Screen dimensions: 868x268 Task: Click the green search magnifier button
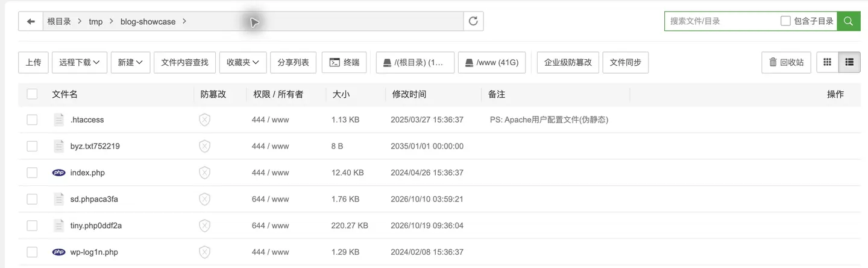[848, 21]
